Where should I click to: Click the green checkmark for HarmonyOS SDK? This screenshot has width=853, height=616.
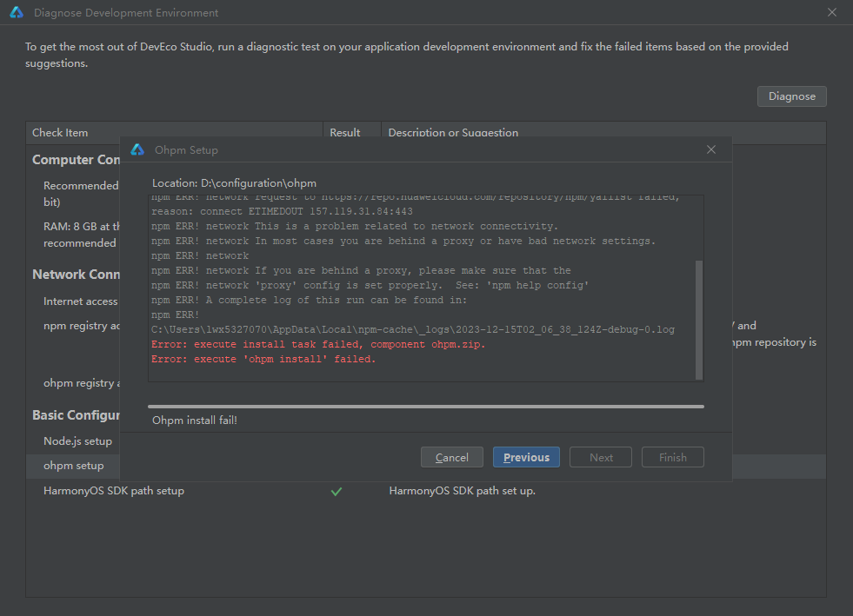tap(337, 492)
